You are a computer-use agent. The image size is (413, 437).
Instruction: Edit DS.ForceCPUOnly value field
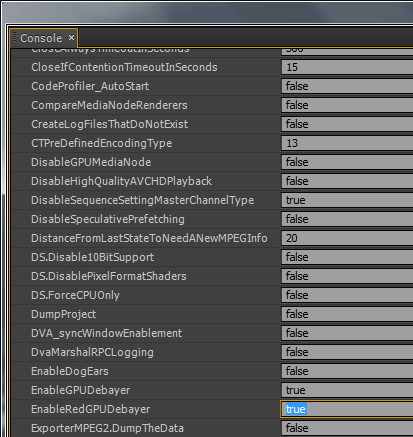click(x=347, y=295)
